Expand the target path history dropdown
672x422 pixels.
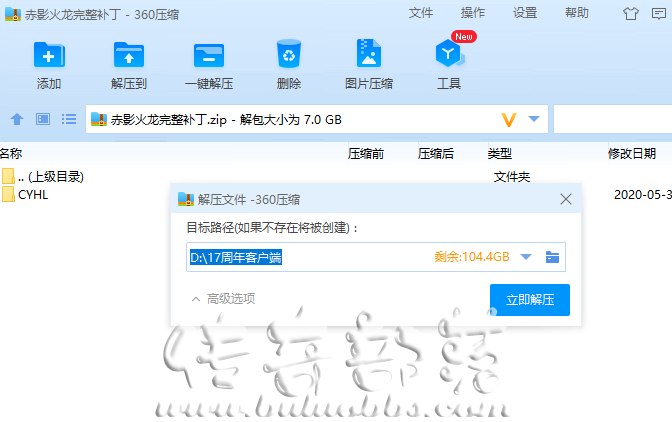526,257
